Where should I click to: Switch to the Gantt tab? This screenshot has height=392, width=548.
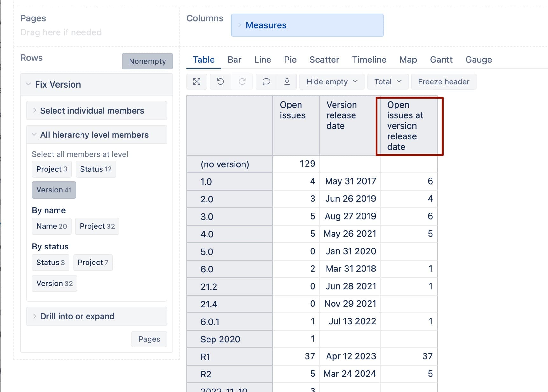click(441, 60)
